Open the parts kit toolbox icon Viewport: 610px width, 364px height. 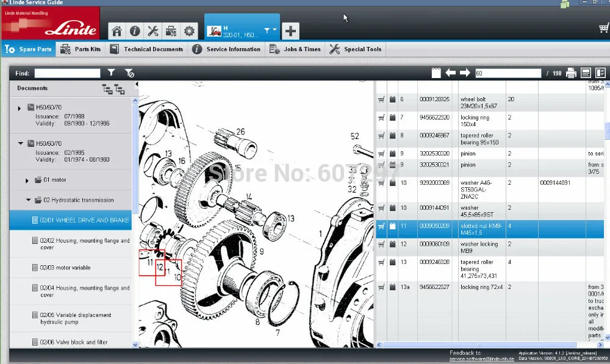pyautogui.click(x=171, y=31)
